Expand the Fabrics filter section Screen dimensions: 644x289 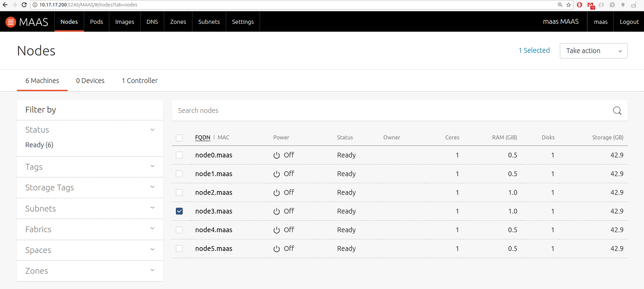click(x=90, y=229)
